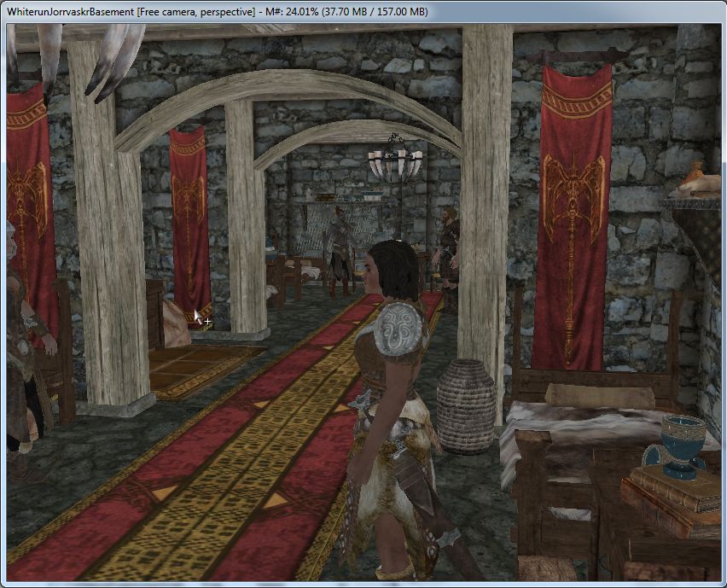Screen dimensions: 727x588
Task: Click the WhiterunJorrvaskrBasement title bar text
Action: click(217, 12)
